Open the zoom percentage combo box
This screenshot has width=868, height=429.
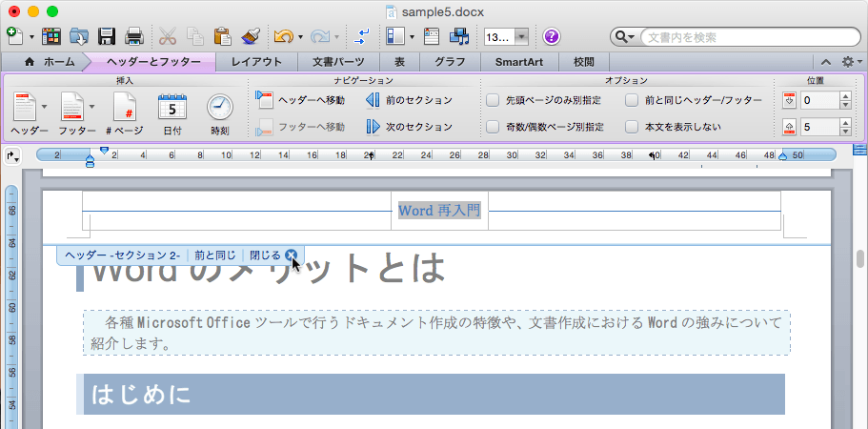point(506,37)
